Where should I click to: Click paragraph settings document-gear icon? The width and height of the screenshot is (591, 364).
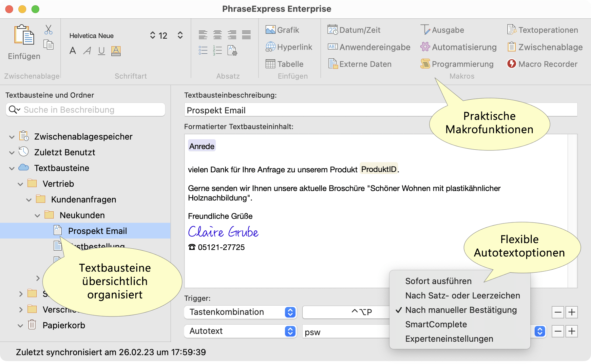(232, 50)
